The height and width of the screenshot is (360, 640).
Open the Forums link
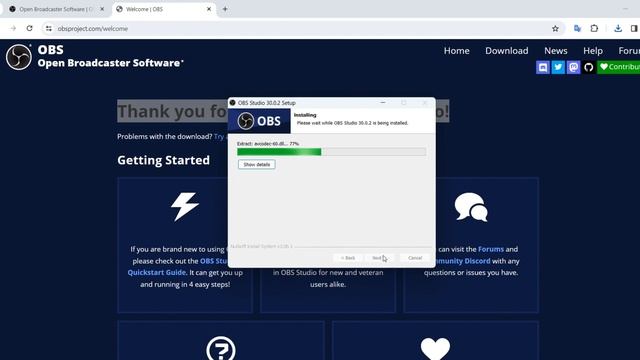[491, 249]
